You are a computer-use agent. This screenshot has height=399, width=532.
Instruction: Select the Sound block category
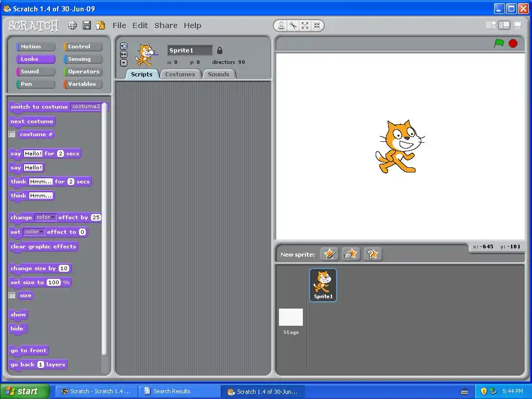click(36, 72)
